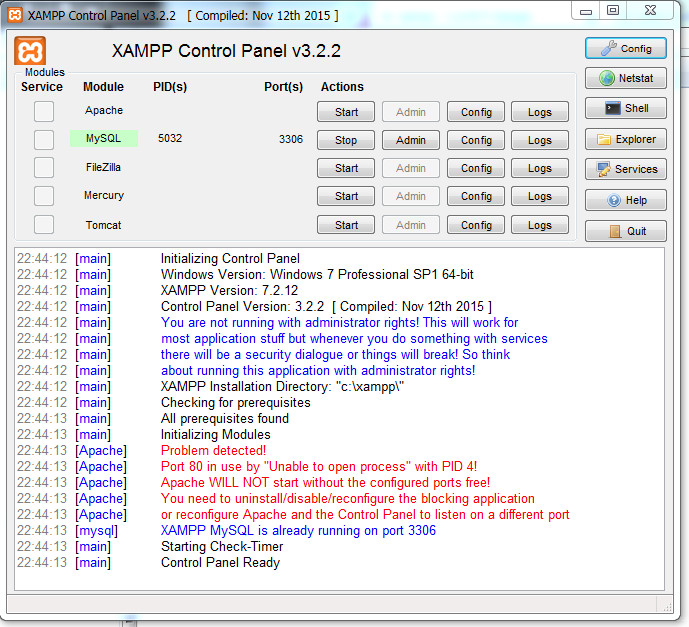The image size is (689, 627).
Task: Start the Mercury module
Action: [x=346, y=196]
